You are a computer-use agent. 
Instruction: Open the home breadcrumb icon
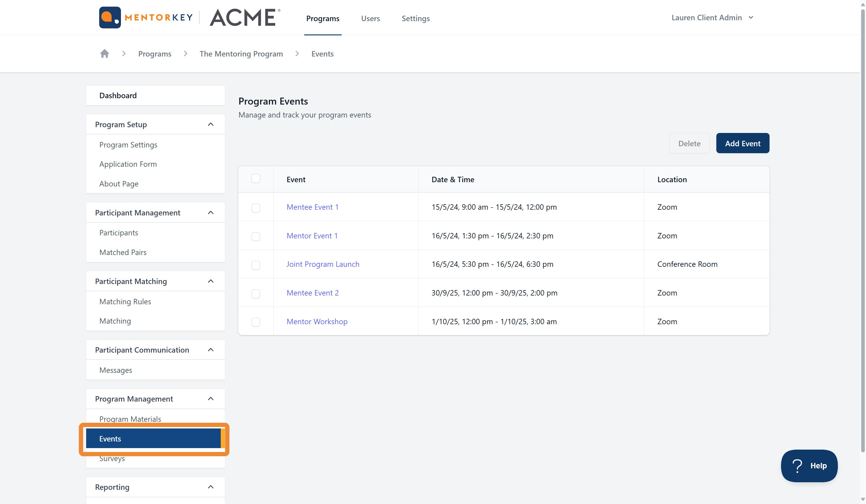[x=104, y=53]
